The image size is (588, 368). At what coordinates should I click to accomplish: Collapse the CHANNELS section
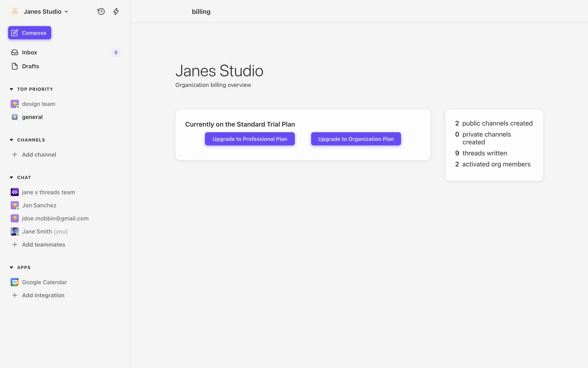click(11, 140)
